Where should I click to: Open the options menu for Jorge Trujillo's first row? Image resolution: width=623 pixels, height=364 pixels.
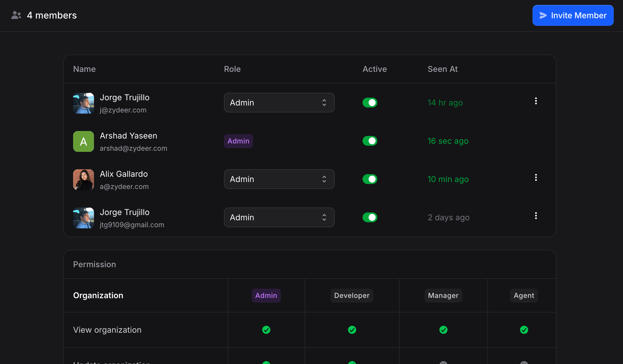click(536, 101)
